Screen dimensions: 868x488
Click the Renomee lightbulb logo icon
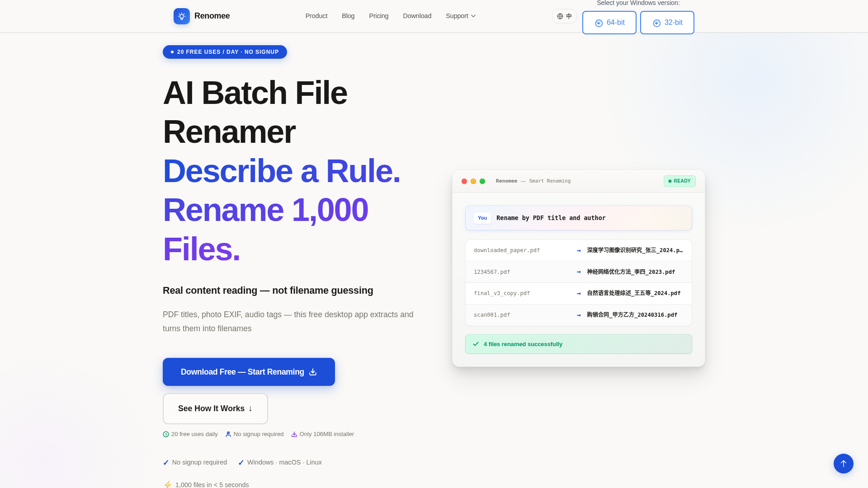click(182, 16)
